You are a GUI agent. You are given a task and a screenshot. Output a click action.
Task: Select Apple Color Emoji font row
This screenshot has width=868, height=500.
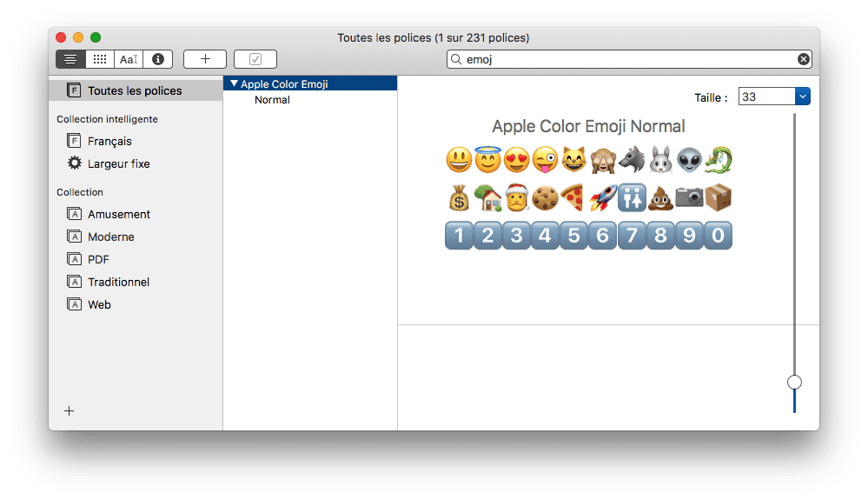click(310, 83)
